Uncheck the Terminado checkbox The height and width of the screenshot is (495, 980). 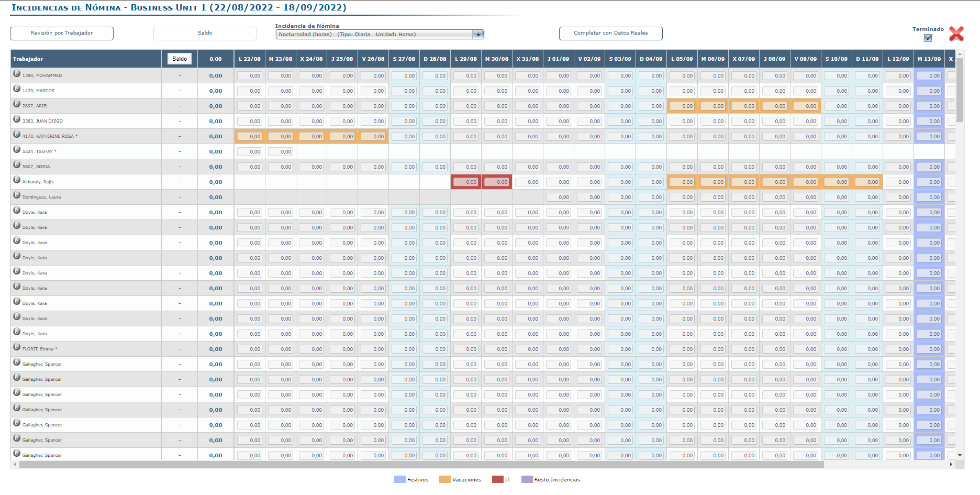pyautogui.click(x=928, y=38)
